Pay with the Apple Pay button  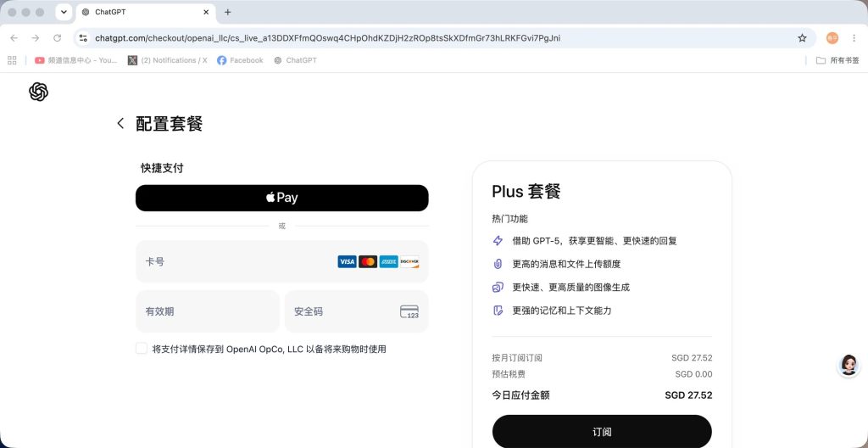pos(281,198)
